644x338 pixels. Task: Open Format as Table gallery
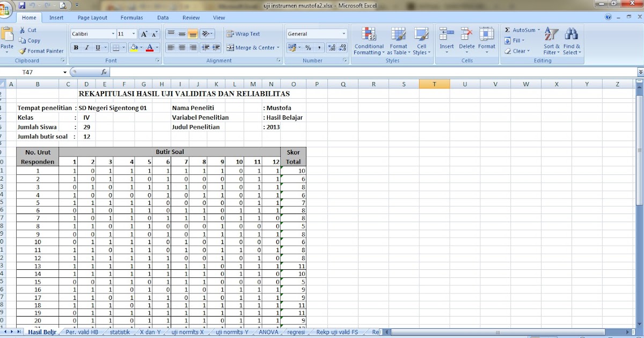click(399, 41)
